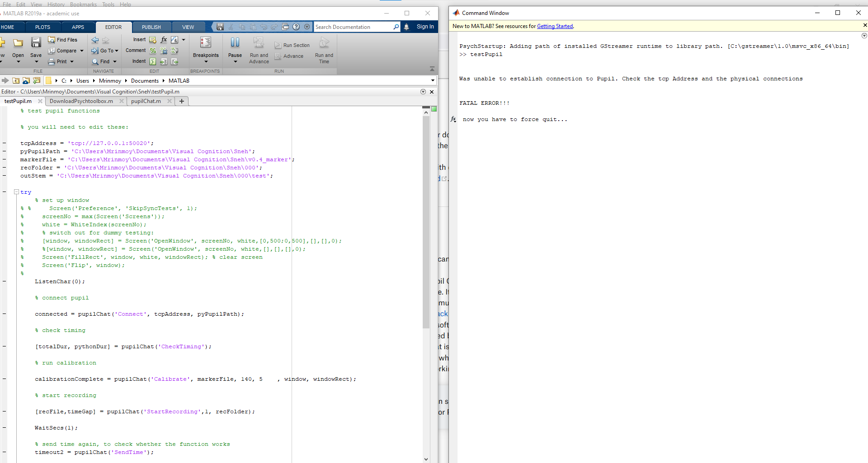Click the Find Files button
The width and height of the screenshot is (868, 463).
[x=62, y=40]
